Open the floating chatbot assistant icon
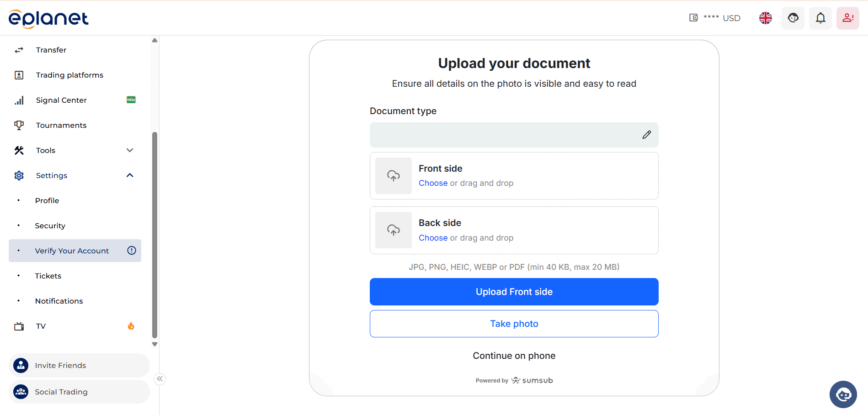This screenshot has height=415, width=868. pyautogui.click(x=843, y=394)
